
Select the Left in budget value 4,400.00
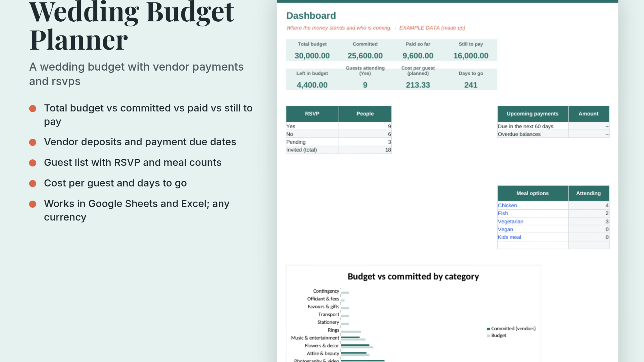tap(312, 85)
